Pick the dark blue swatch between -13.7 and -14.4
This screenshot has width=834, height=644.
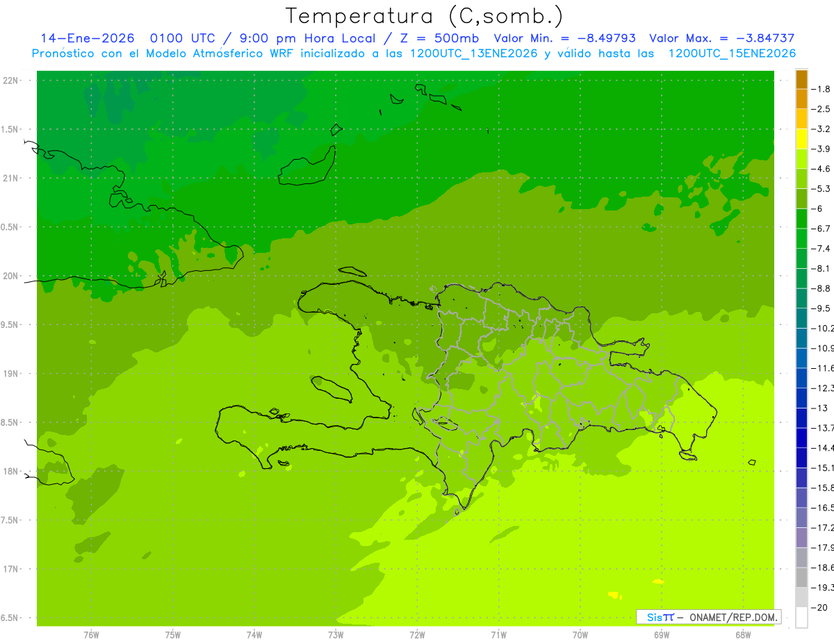tap(801, 438)
